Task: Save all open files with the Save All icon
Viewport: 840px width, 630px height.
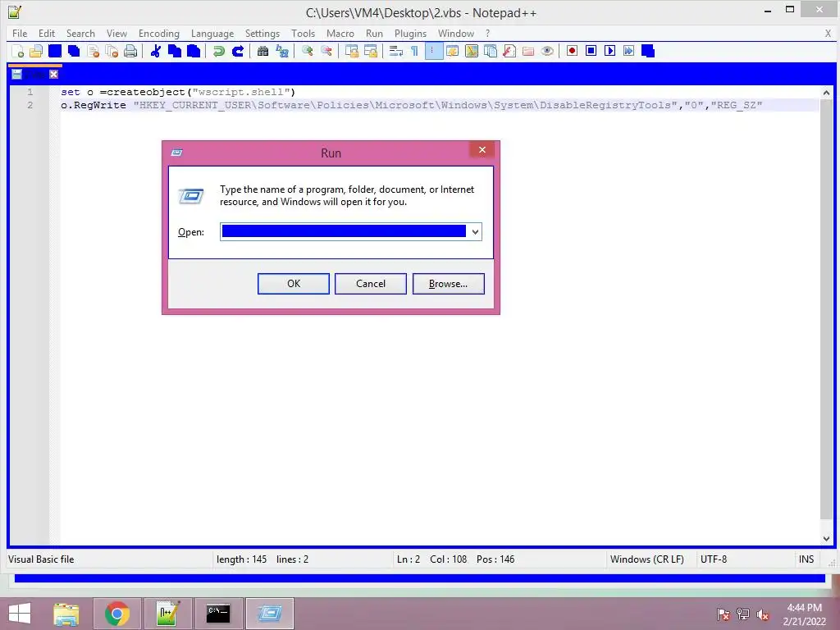Action: click(74, 51)
